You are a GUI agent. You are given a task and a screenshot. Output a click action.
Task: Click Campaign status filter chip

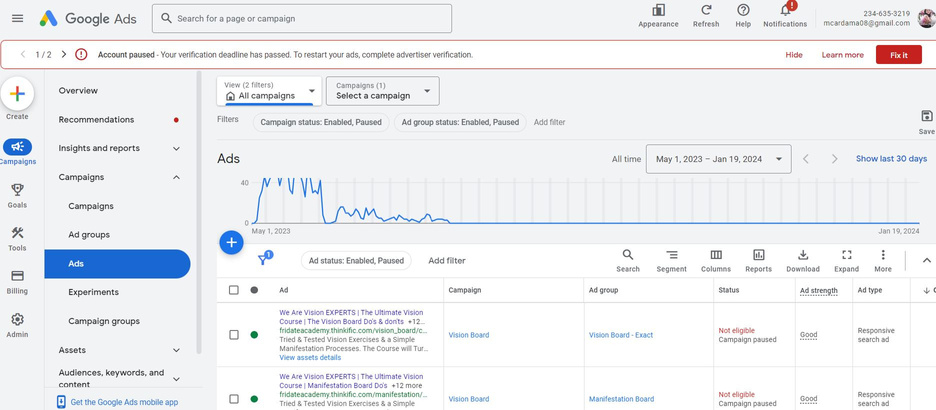pyautogui.click(x=321, y=122)
